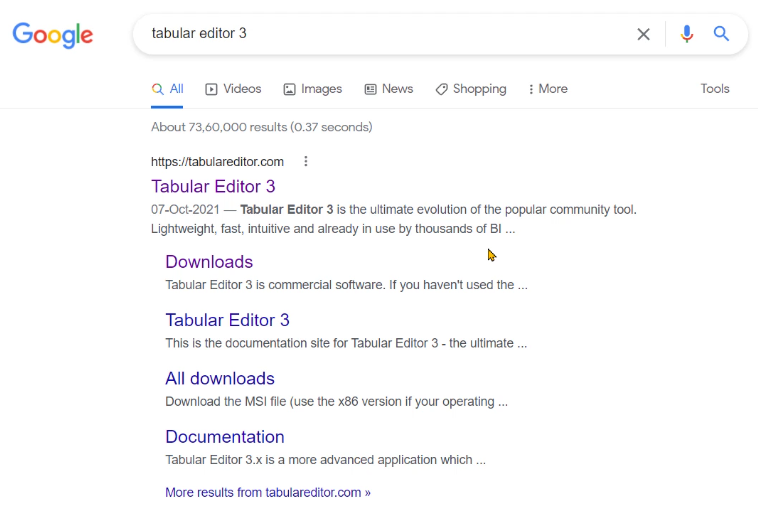Open three-dot menu beside tabulareditor.com URL
758x523 pixels.
coord(306,161)
